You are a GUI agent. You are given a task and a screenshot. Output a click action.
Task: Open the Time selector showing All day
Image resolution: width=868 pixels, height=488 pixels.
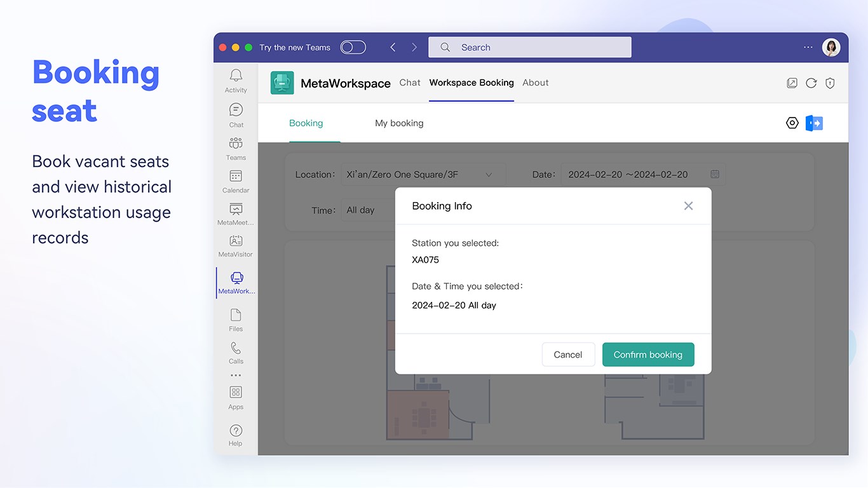tap(369, 210)
